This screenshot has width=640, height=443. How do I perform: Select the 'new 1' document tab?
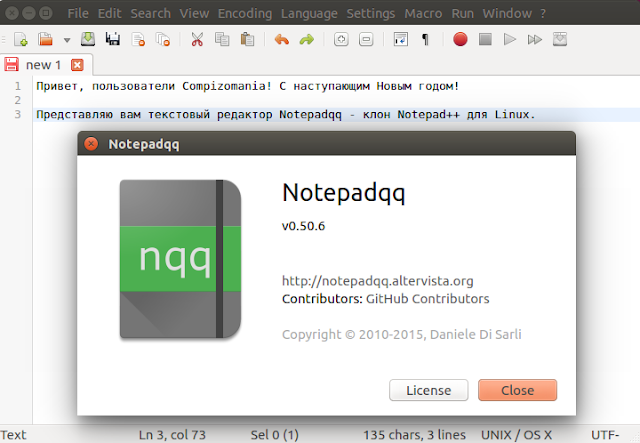(x=43, y=65)
